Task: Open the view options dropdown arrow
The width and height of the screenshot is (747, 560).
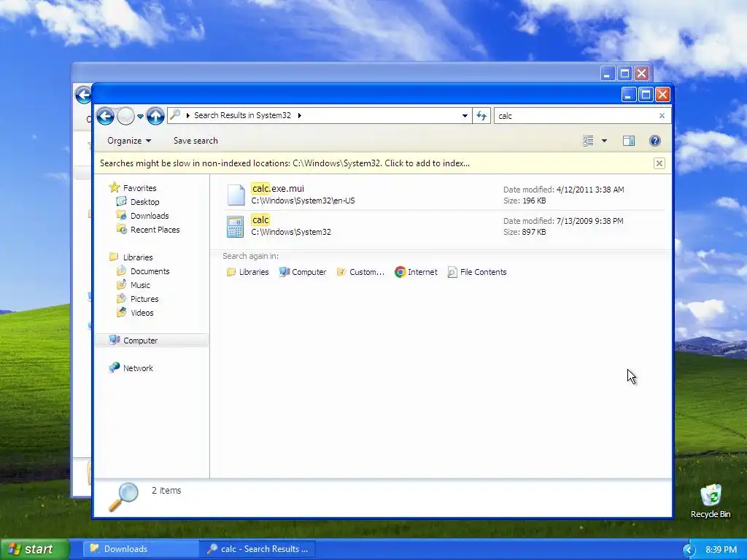Action: point(604,141)
